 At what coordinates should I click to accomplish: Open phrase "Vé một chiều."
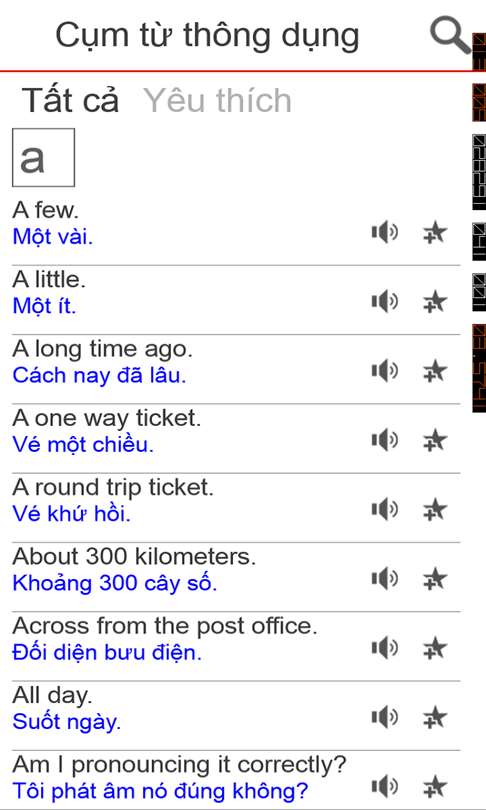click(83, 445)
